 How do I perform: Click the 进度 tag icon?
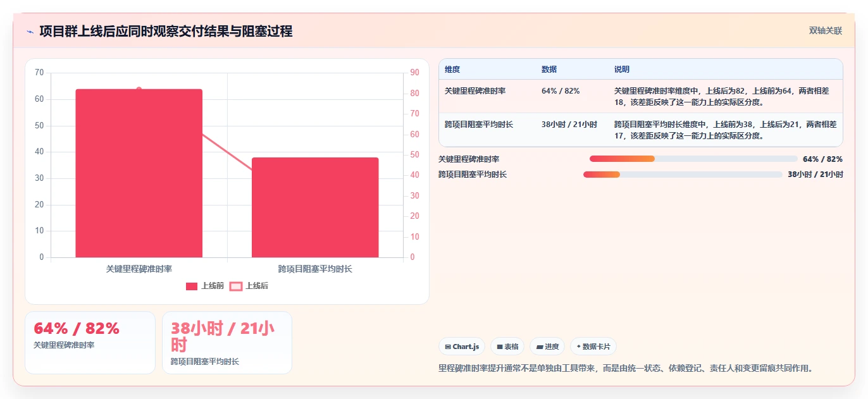540,347
